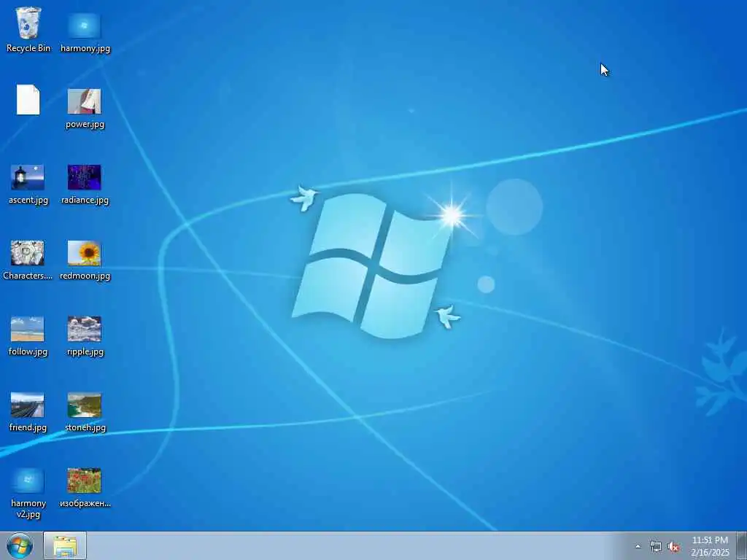The image size is (747, 560).
Task: Open the network status tray icon
Action: click(656, 547)
